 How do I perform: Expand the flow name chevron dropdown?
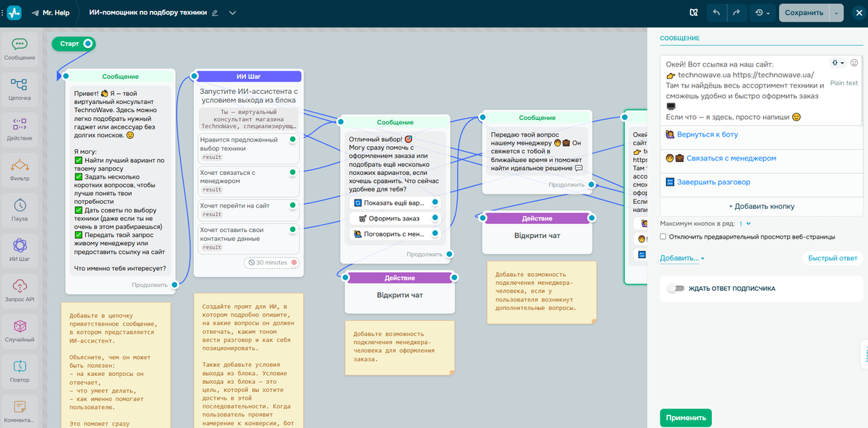pyautogui.click(x=232, y=13)
